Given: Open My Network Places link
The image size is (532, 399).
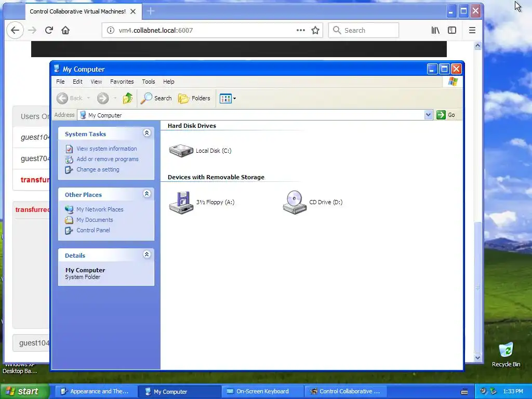Looking at the screenshot, I should click(100, 209).
